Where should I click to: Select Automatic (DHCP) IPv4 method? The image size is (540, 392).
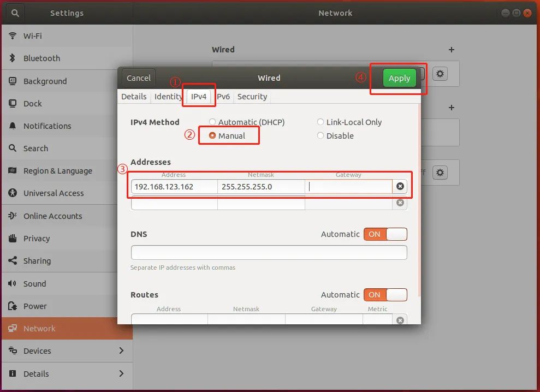[x=247, y=122]
